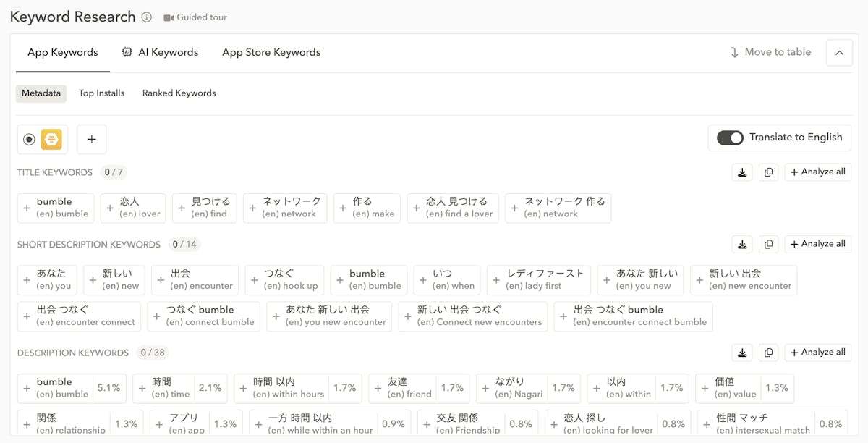
Task: Open the App Store Keywords tab
Action: coord(271,52)
